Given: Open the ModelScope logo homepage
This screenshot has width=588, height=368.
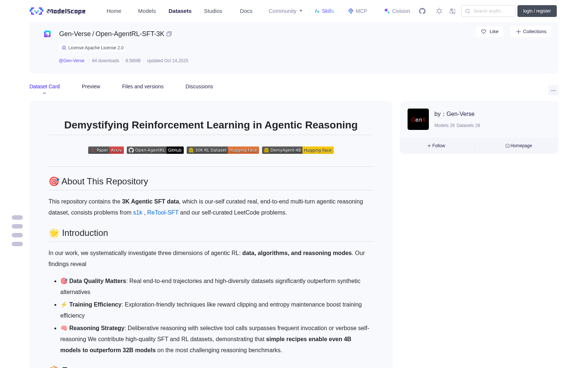Looking at the screenshot, I should pyautogui.click(x=57, y=11).
